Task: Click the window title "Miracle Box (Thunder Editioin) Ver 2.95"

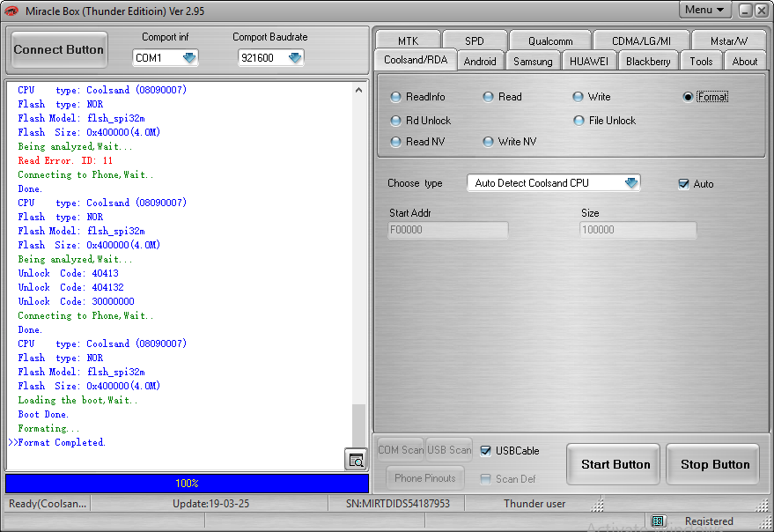Action: pos(115,11)
